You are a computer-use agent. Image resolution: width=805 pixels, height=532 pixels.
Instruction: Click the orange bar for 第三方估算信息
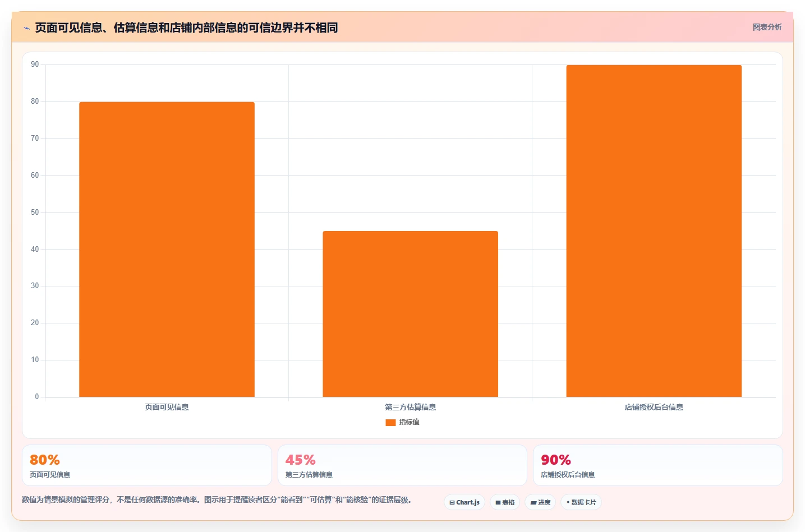coord(410,314)
